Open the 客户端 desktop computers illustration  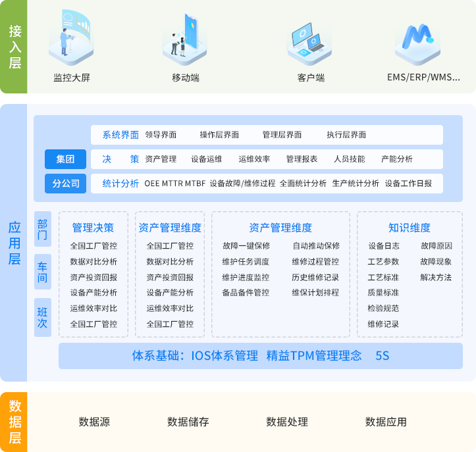(309, 44)
